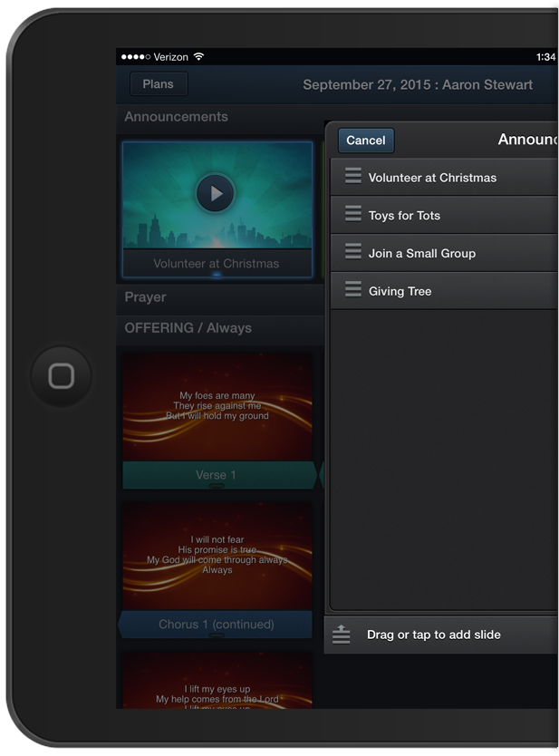Tap reorder handle beside Toys for Tots
Screen dimensions: 559x756
pos(352,215)
